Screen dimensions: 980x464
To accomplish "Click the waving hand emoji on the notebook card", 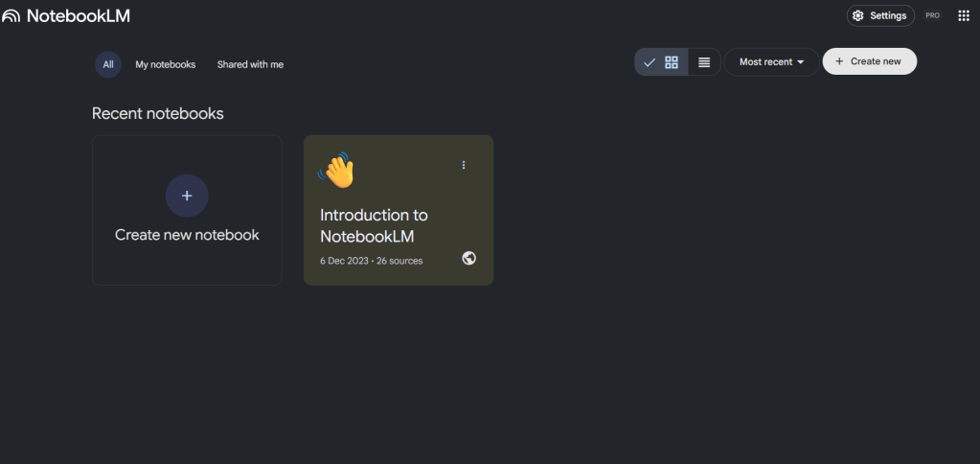I will [336, 171].
